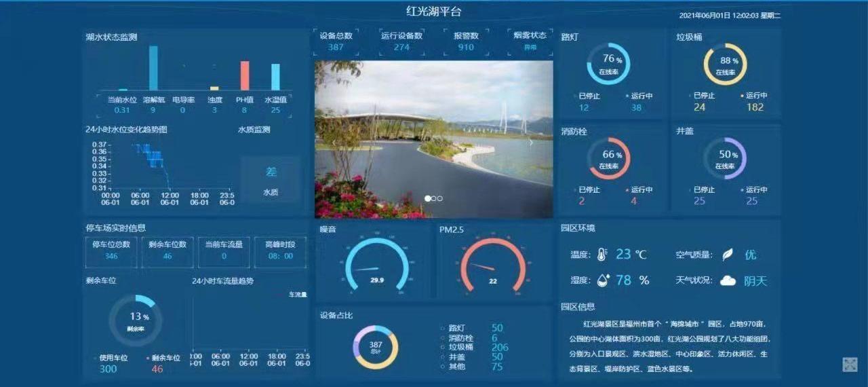Switch to the second carousel dot
The width and height of the screenshot is (868, 387).
coord(434,198)
